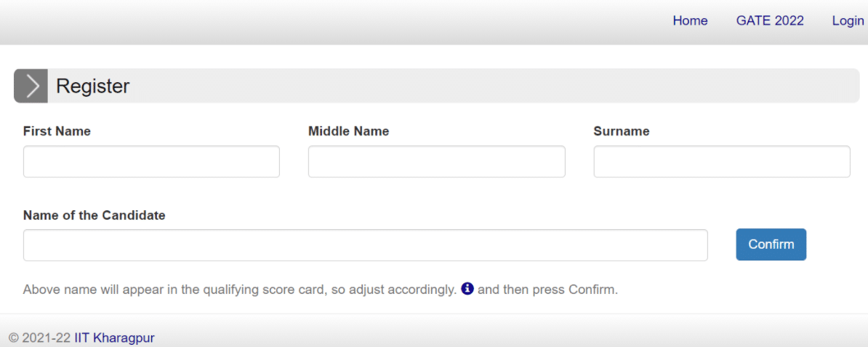The width and height of the screenshot is (868, 347).
Task: Click the chevron icon beside Register
Action: click(31, 86)
